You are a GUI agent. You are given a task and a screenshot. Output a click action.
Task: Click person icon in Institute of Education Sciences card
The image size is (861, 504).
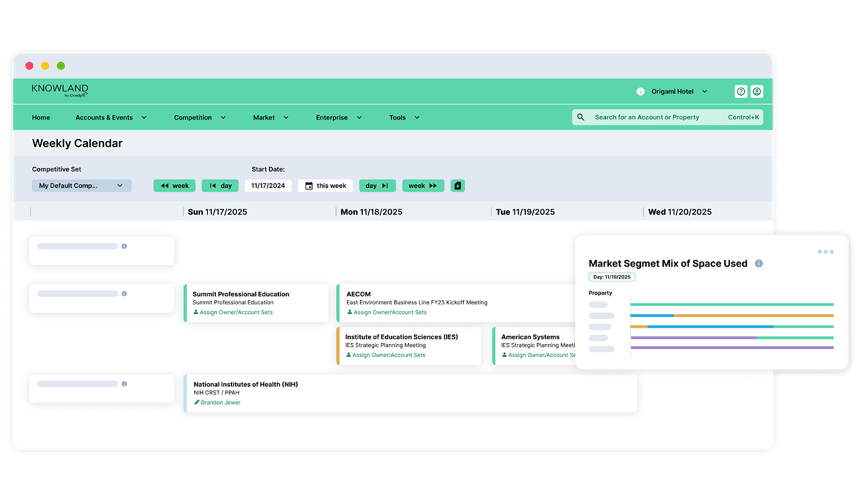click(x=348, y=355)
